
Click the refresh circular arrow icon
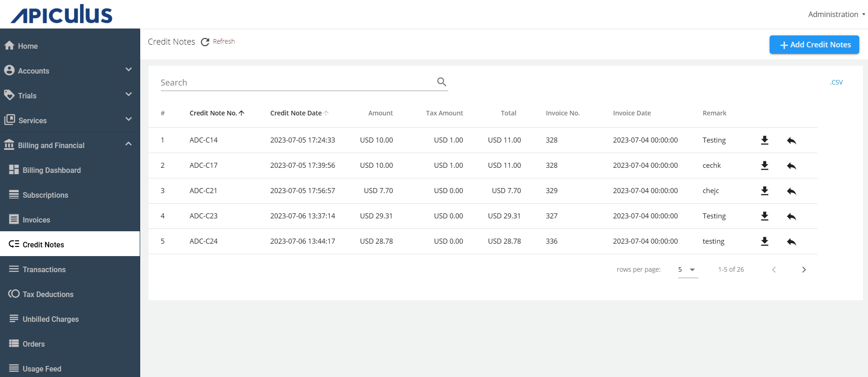(x=205, y=42)
